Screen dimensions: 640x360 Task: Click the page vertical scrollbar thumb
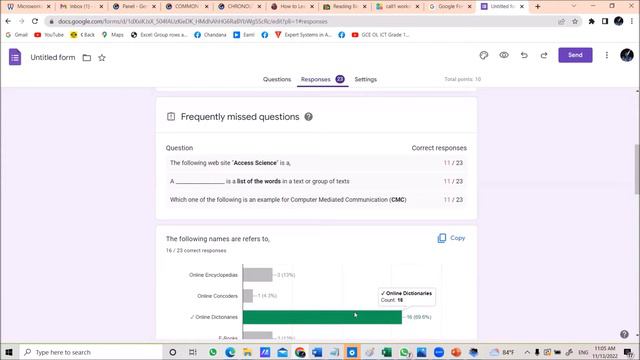pos(637,169)
